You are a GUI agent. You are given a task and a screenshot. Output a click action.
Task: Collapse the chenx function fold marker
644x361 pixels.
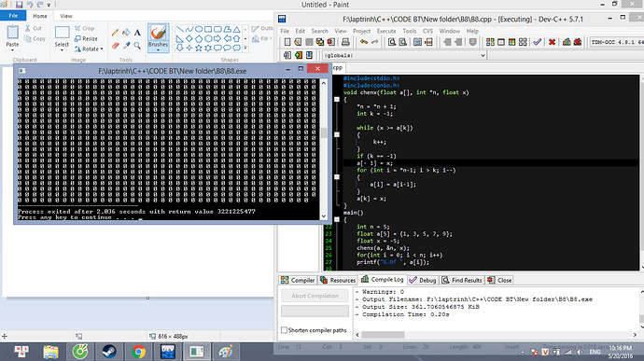[337, 100]
